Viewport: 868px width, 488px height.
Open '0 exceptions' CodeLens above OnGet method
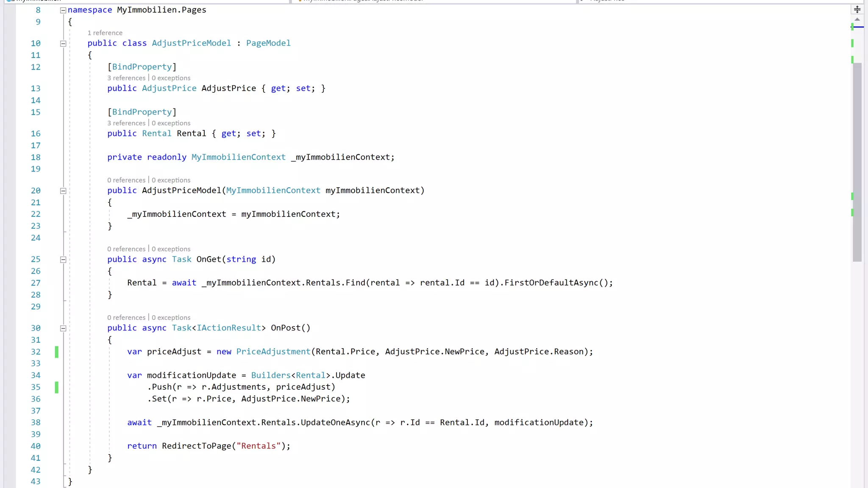171,249
